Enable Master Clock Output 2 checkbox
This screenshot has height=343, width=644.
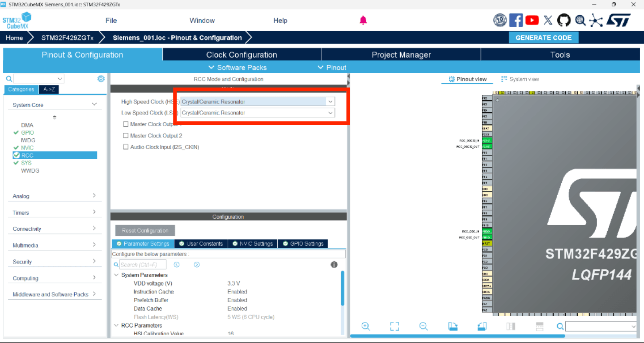[x=126, y=136]
